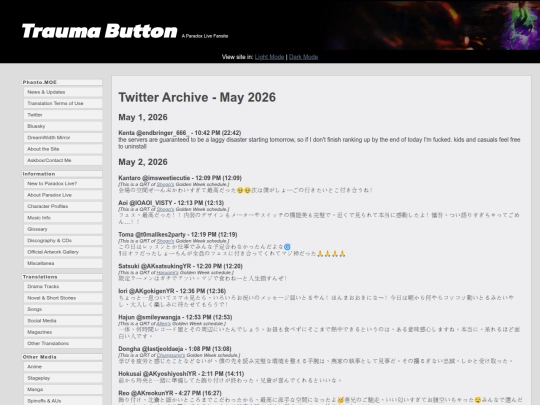
Task: Click Allen's link in Hajun's tweet note
Action: click(164, 324)
